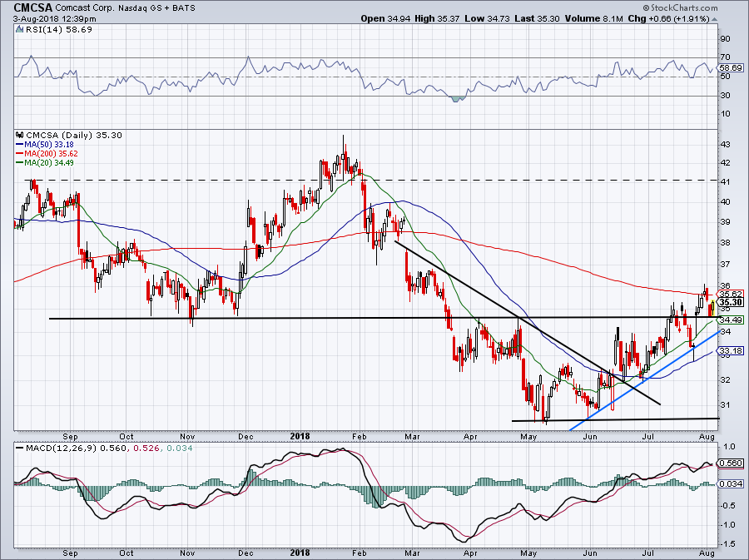
Task: Click the 30 level on the RSI axis
Action: (x=725, y=96)
